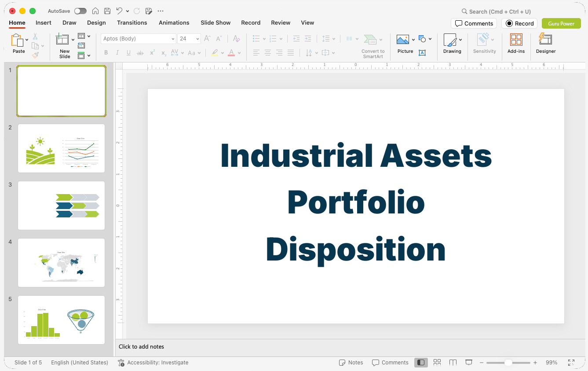Toggle Bold formatting
The image size is (588, 371).
click(x=106, y=53)
